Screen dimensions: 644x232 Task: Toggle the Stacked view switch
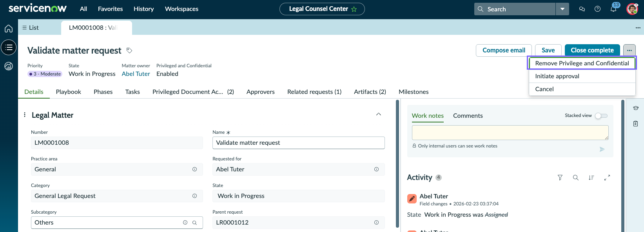tap(601, 115)
